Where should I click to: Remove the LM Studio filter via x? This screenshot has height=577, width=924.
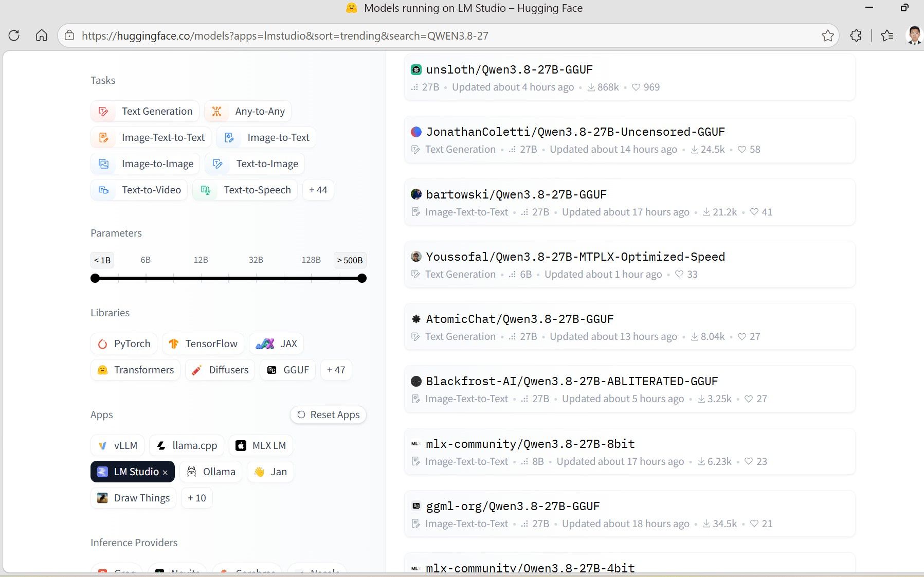pos(165,473)
